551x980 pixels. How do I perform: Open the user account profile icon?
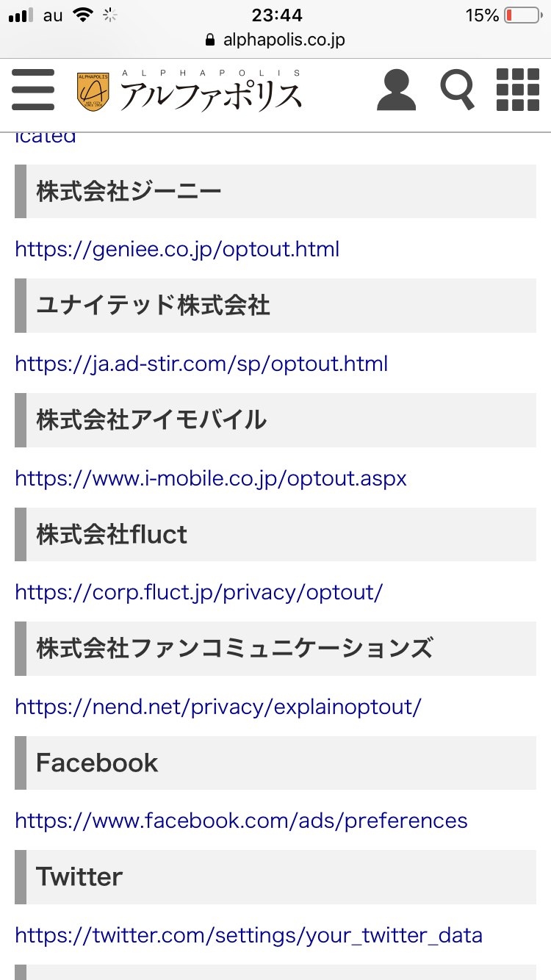(x=396, y=90)
